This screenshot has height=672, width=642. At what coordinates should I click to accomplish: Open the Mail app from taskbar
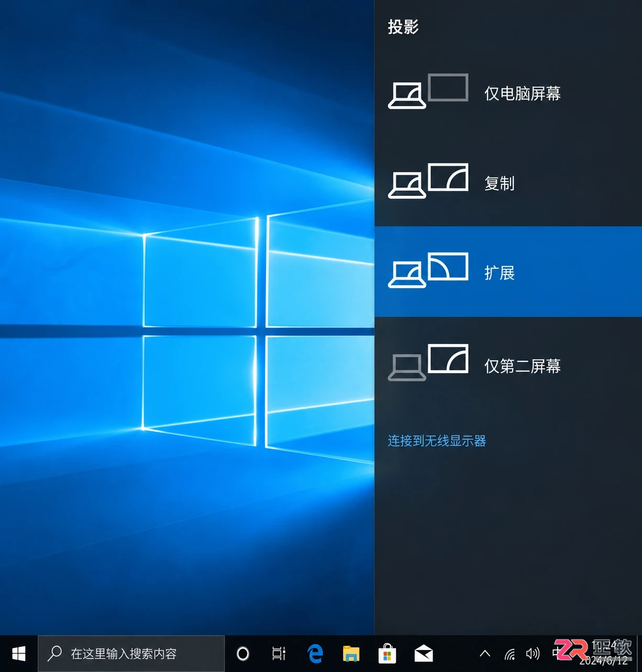click(423, 654)
